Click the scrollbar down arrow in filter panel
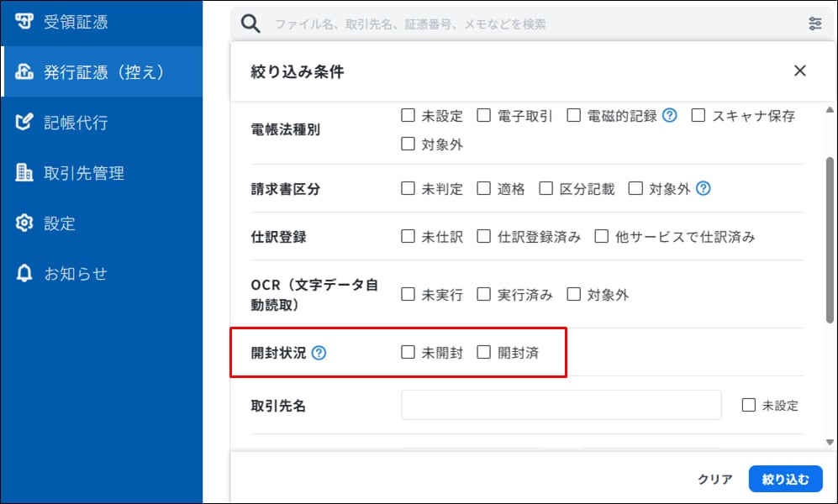Screen dimensions: 838x504 click(830, 442)
